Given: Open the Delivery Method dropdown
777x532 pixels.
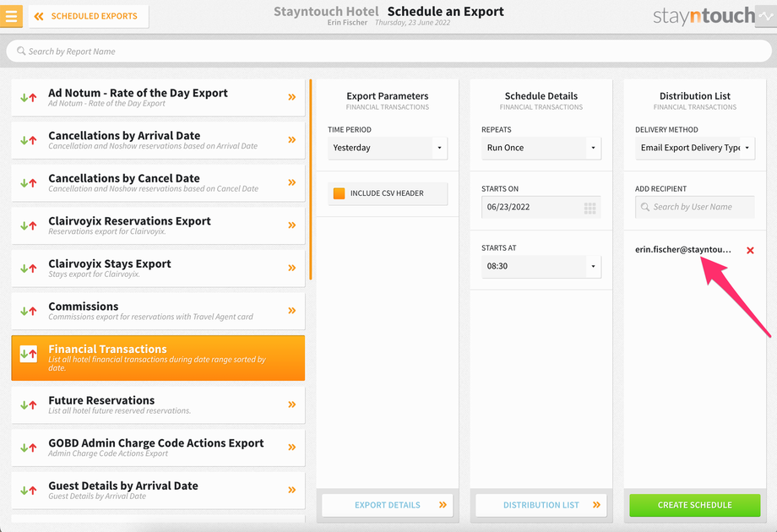Looking at the screenshot, I should (695, 148).
